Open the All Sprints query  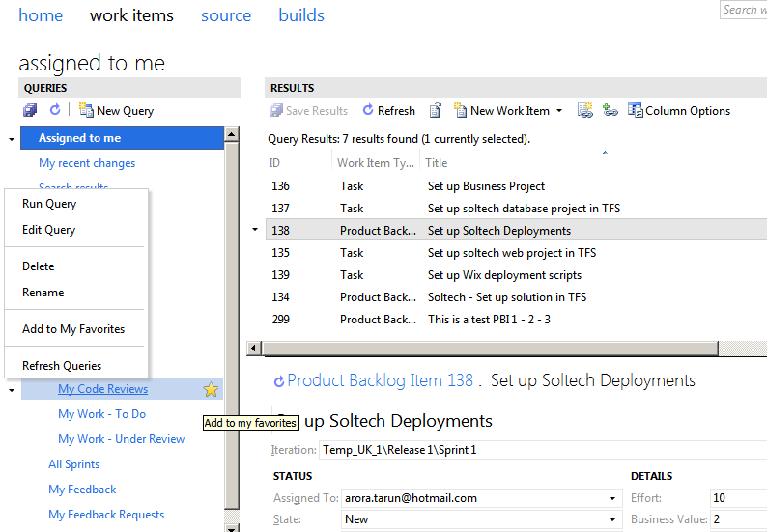pos(73,464)
